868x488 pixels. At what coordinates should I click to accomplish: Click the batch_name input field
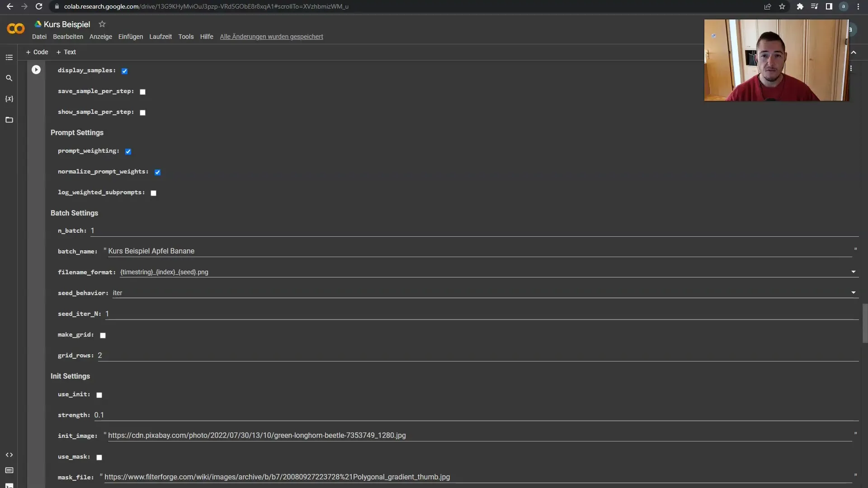[480, 251]
